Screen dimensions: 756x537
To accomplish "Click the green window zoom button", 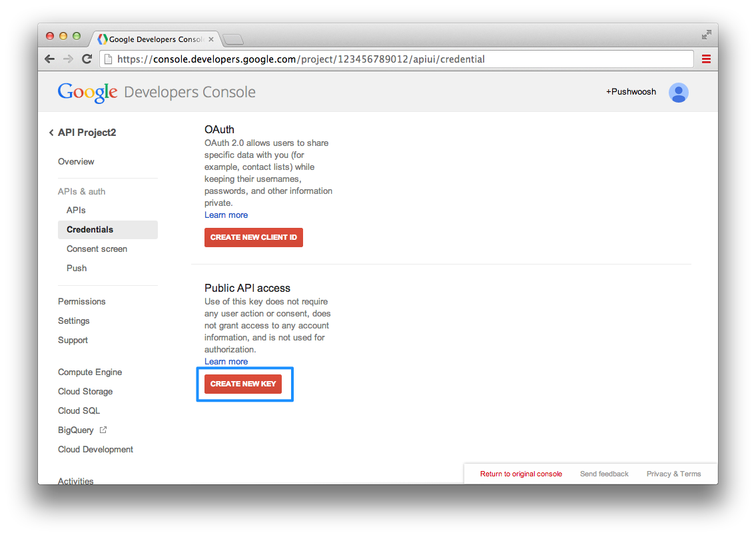I will 76,36.
